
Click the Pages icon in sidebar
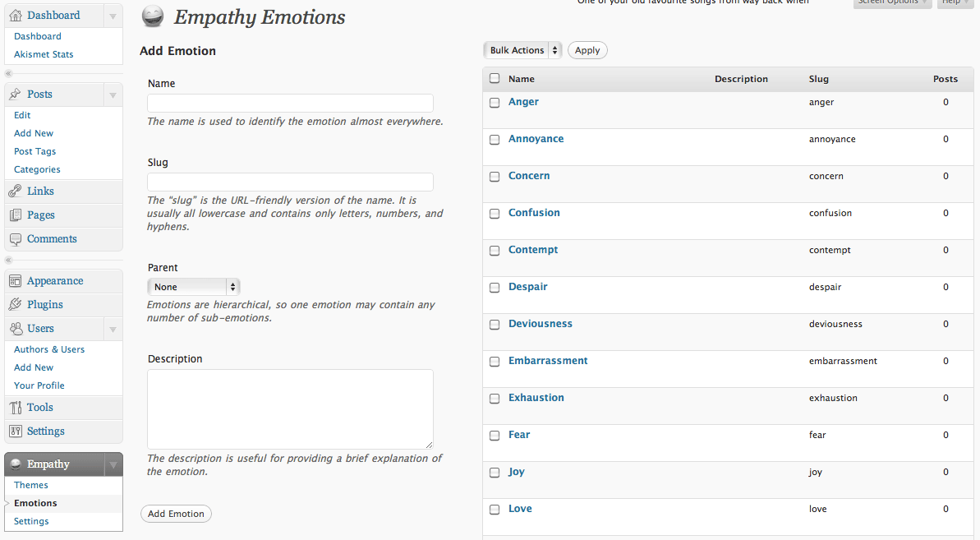pyautogui.click(x=16, y=215)
